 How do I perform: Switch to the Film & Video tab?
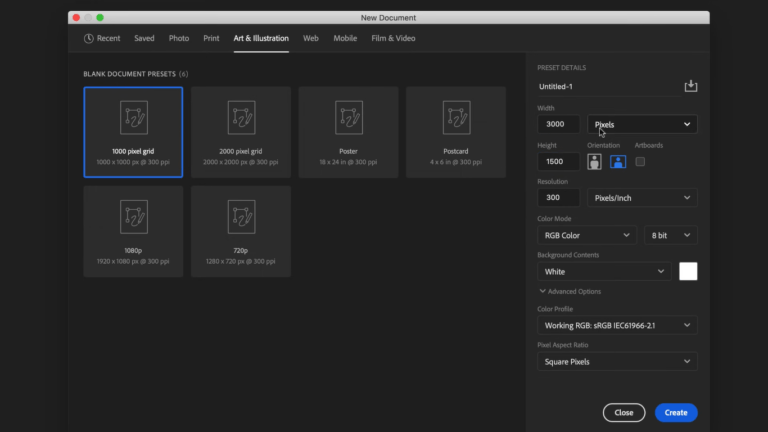[393, 38]
